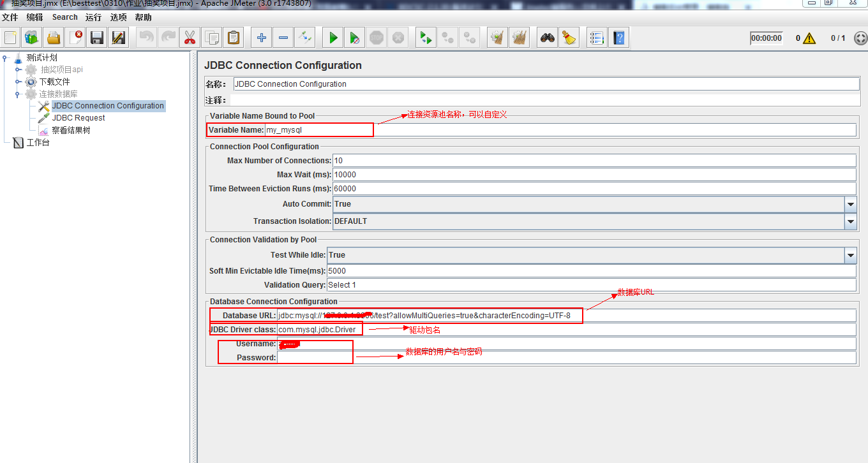Click the Database URL field
The height and width of the screenshot is (463, 868).
567,316
